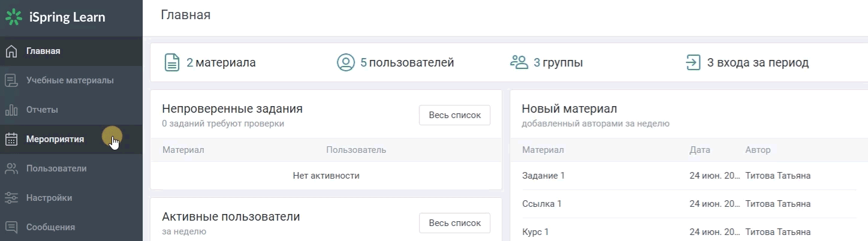
Task: Click the document icon next to 2 материала
Action: click(x=172, y=62)
